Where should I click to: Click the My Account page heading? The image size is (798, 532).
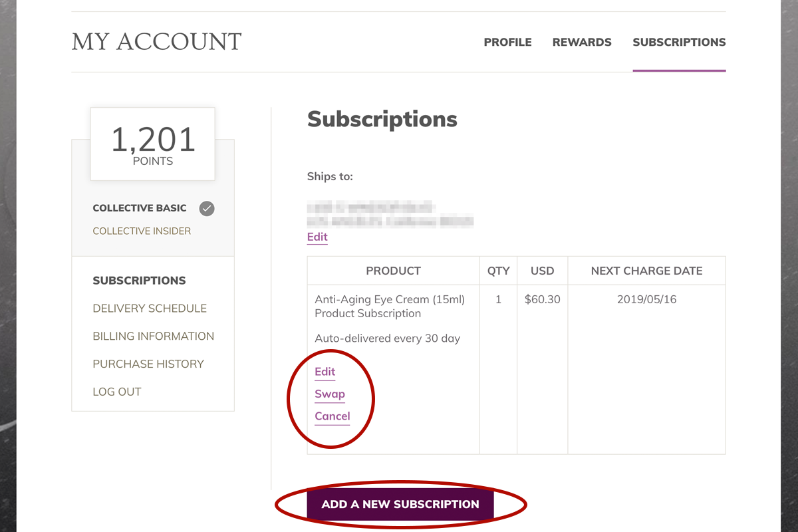point(156,42)
